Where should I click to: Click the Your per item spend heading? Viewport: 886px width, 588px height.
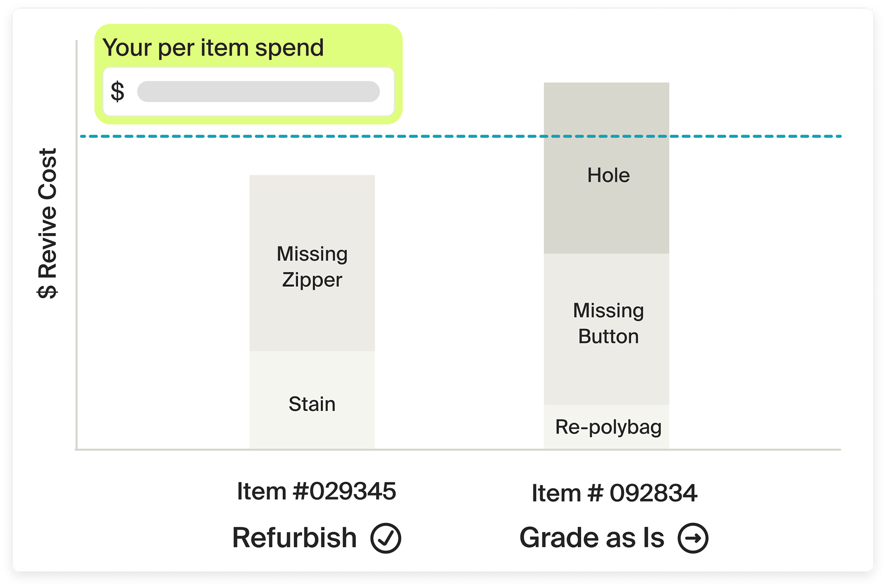(213, 47)
